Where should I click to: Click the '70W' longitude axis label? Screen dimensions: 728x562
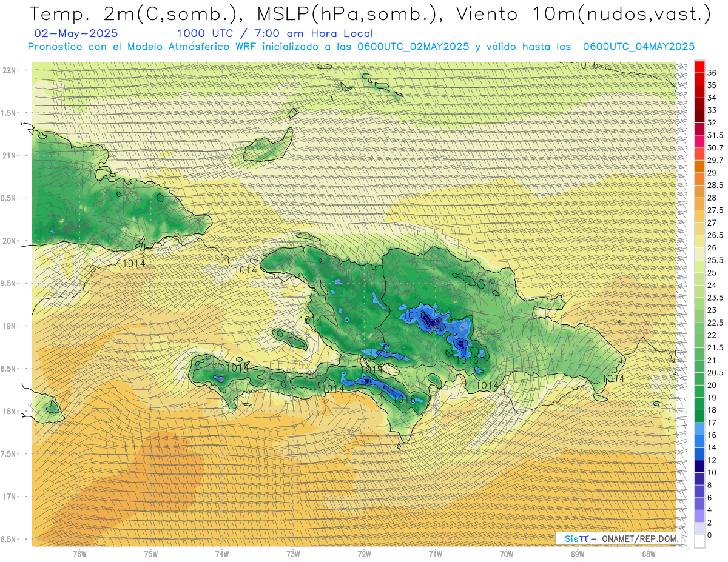(507, 554)
